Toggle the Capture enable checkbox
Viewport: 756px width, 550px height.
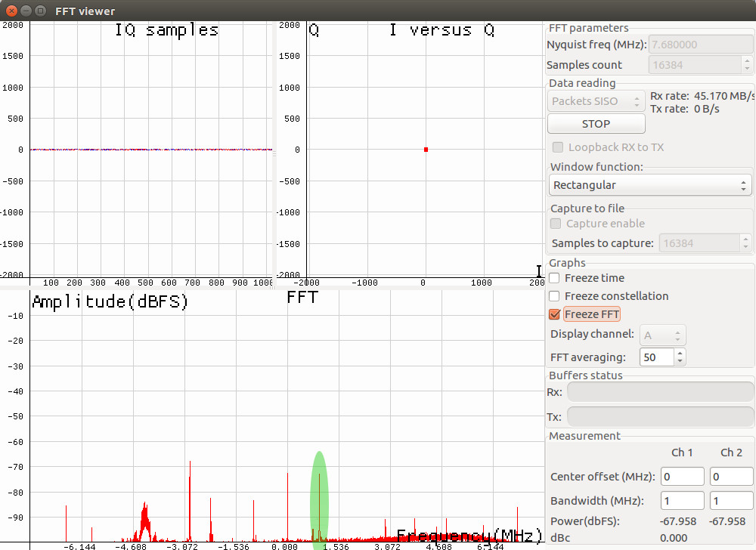click(x=556, y=224)
